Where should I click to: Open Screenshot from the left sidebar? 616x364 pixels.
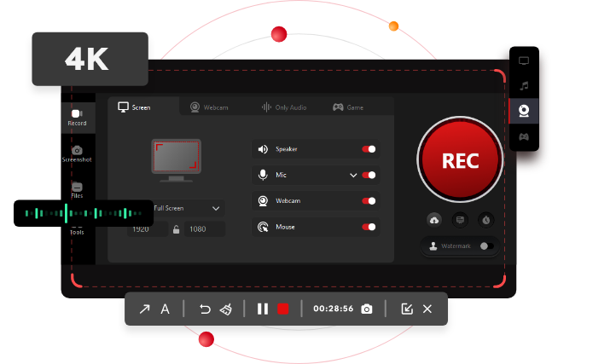click(77, 153)
